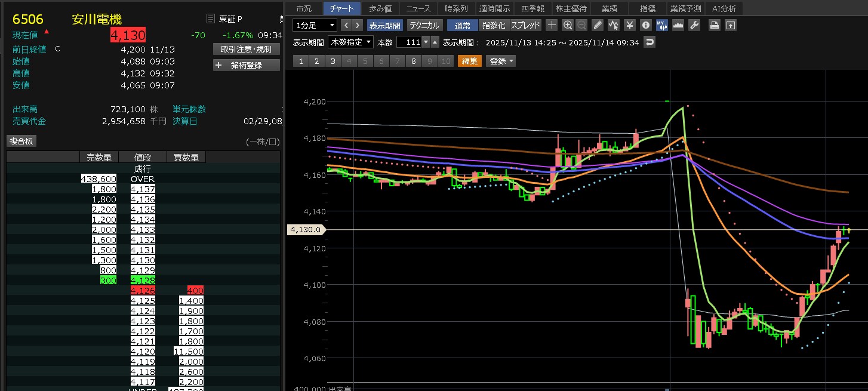
Task: Open the 登録 dropdown menu
Action: [500, 61]
